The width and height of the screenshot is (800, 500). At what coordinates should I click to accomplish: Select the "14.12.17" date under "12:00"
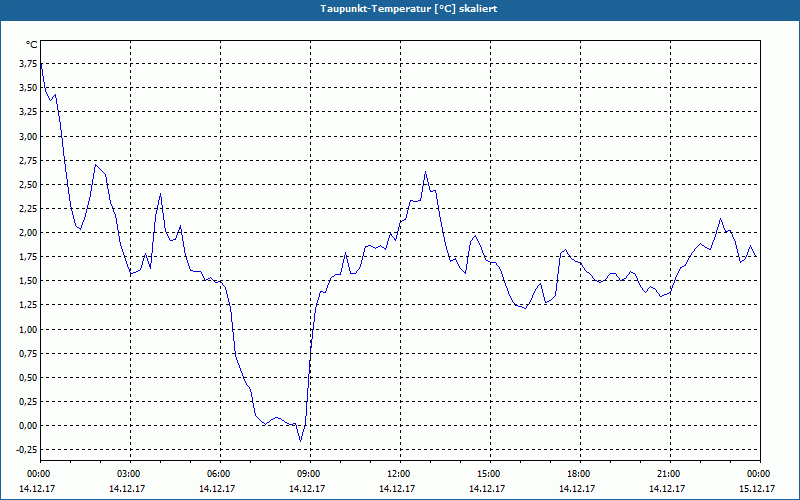coord(397,488)
